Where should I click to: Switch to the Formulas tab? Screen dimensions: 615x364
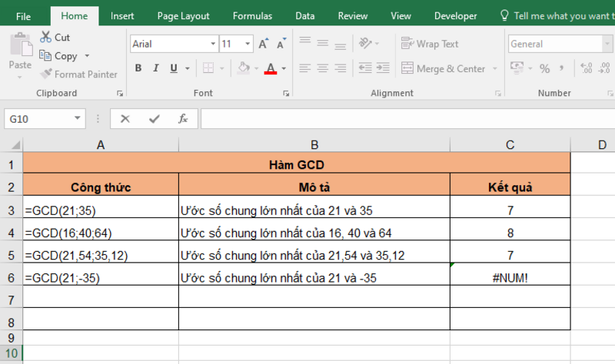(252, 16)
